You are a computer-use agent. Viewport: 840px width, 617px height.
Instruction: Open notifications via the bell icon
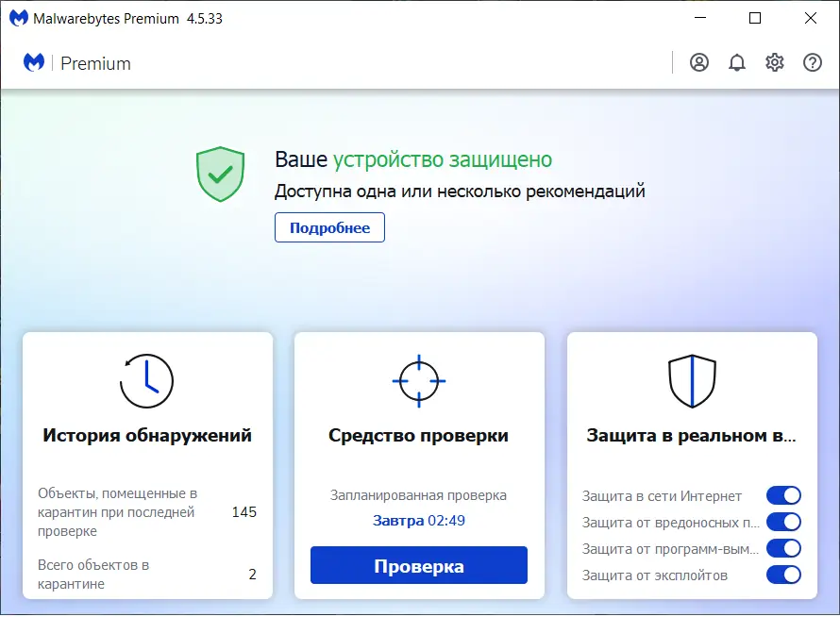tap(737, 62)
